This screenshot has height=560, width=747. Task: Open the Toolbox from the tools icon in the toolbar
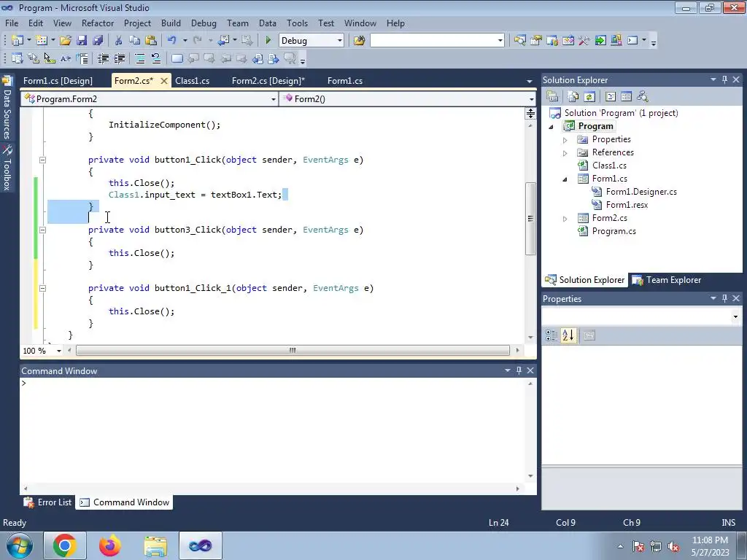(584, 41)
